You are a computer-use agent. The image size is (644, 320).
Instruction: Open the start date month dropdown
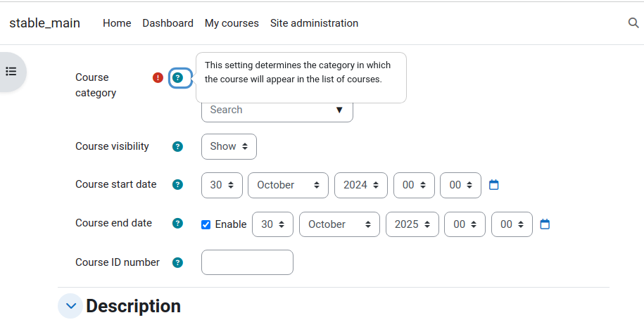pyautogui.click(x=288, y=185)
